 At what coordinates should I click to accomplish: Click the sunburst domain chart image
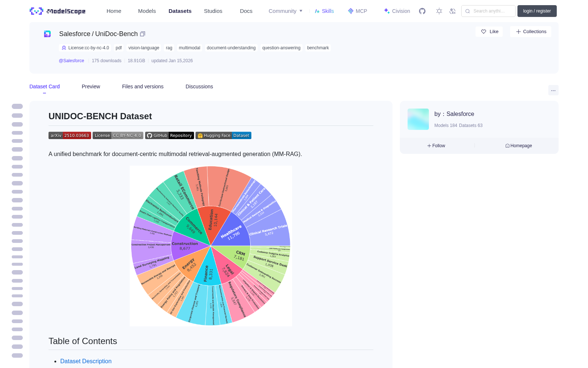[211, 246]
